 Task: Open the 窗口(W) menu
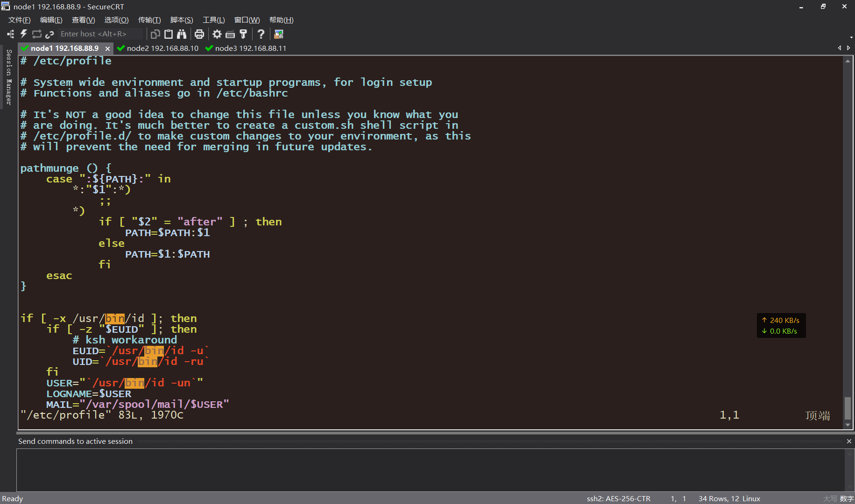(x=247, y=20)
